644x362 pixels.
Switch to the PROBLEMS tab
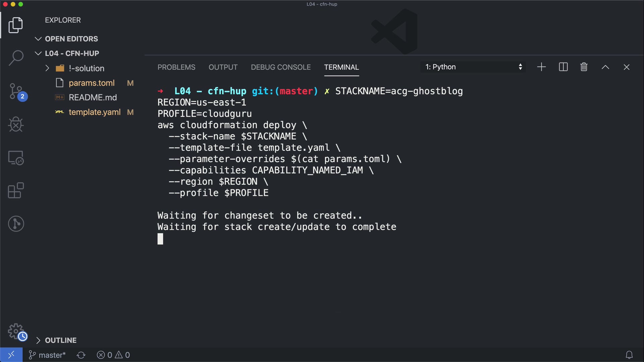176,67
